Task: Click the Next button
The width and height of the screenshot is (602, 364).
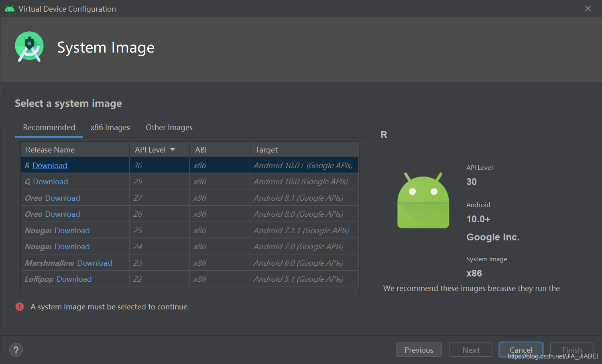Action: pos(470,350)
